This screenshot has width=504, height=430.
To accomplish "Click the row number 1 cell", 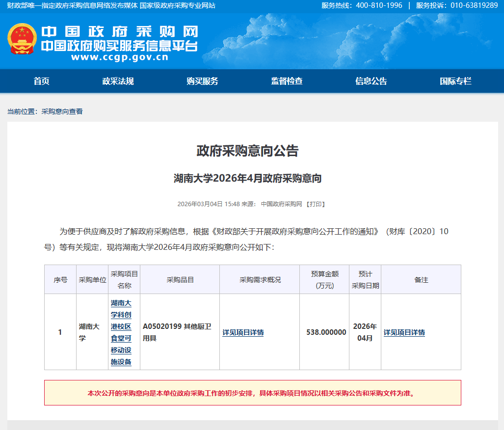I will click(x=60, y=332).
